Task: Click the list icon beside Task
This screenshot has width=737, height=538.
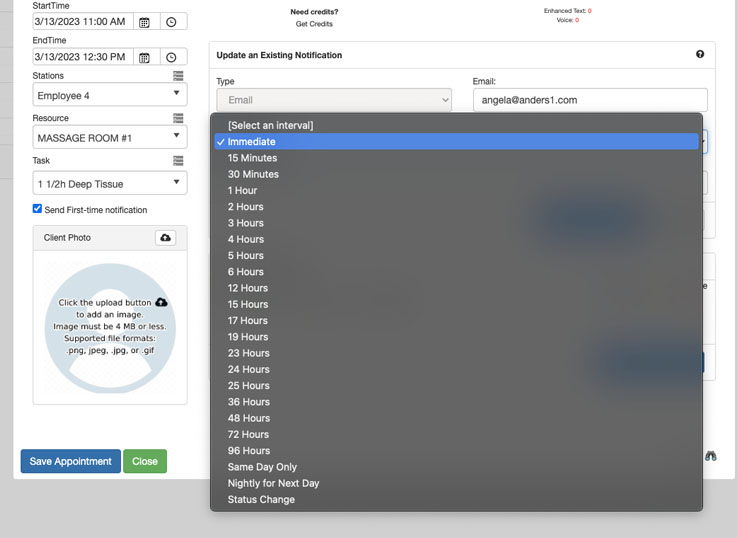Action: tap(178, 161)
